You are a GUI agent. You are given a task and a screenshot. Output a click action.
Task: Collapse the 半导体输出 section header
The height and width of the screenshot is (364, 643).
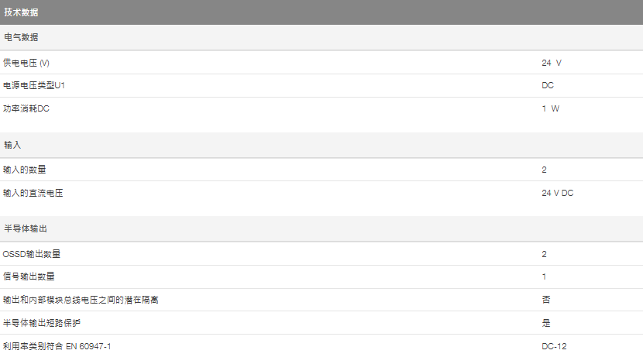27,229
